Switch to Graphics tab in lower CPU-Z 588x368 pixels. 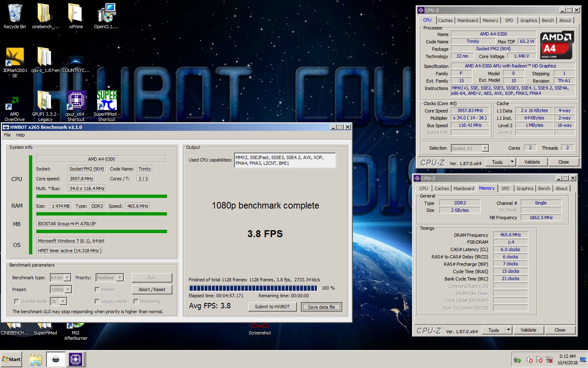[x=525, y=188]
